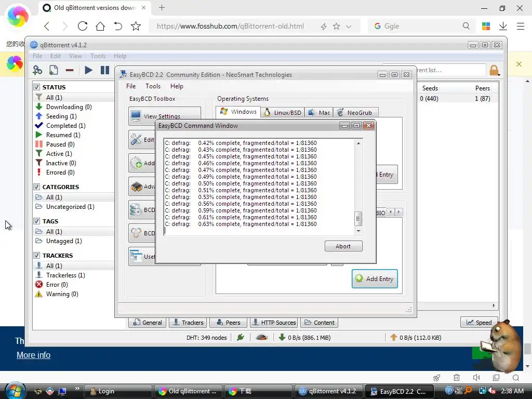Click the bookmark star icon left of address bar
Screen dimensions: 532x399
(136, 26)
